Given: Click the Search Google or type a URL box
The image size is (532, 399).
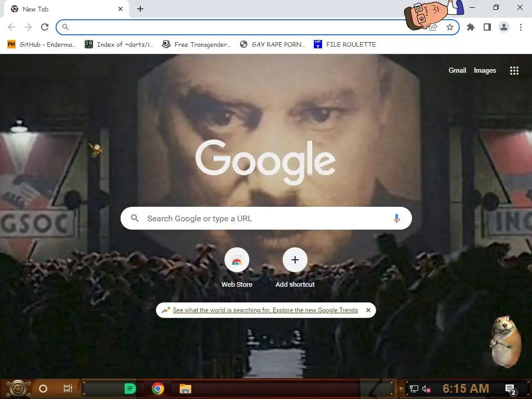Looking at the screenshot, I should [x=266, y=219].
